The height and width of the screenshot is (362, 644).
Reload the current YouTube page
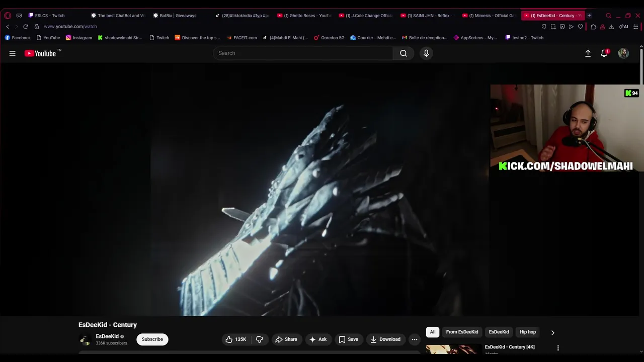coord(26,27)
